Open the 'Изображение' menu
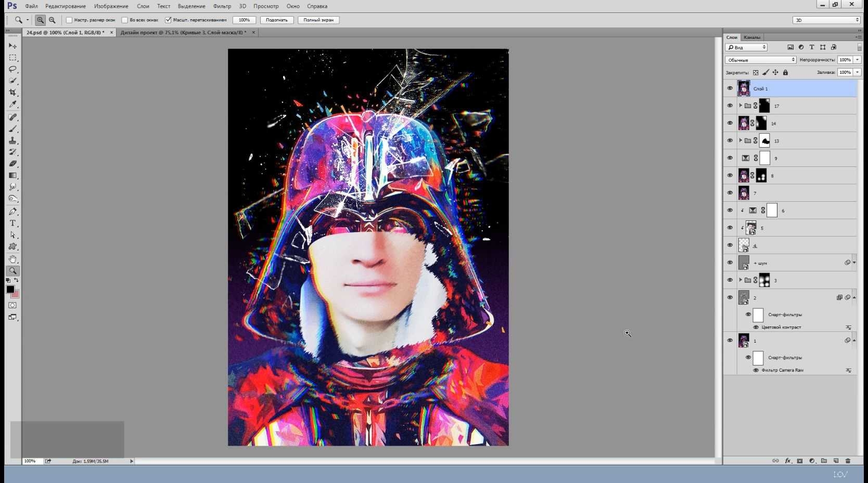The width and height of the screenshot is (868, 483). (x=111, y=6)
